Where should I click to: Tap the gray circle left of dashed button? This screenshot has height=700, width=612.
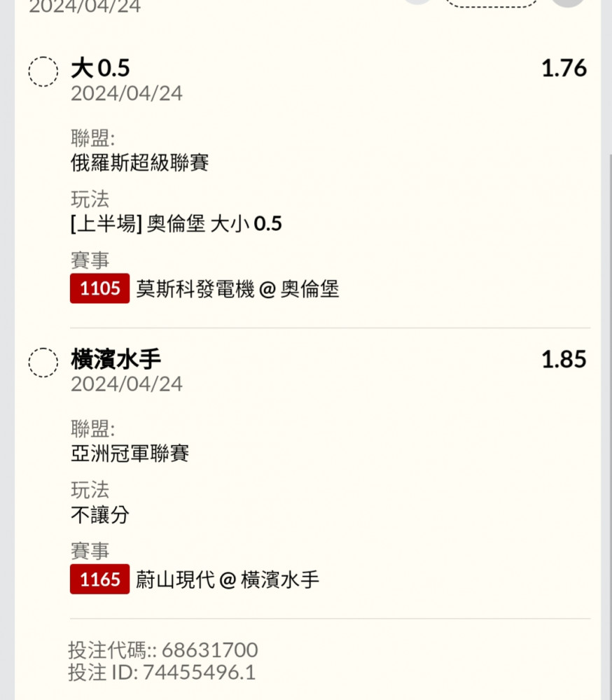(x=419, y=1)
